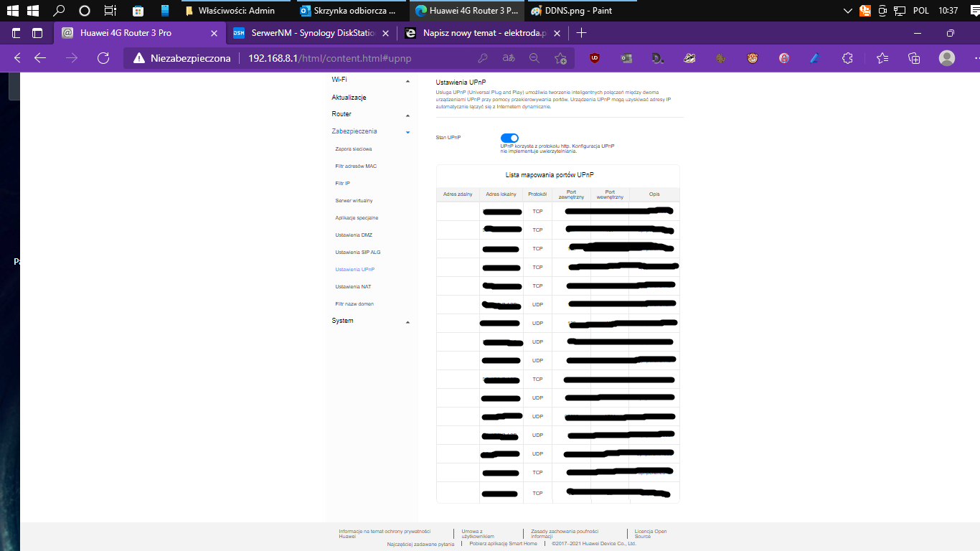The height and width of the screenshot is (551, 980).
Task: Open Zapora sieciowa settings
Action: [354, 149]
